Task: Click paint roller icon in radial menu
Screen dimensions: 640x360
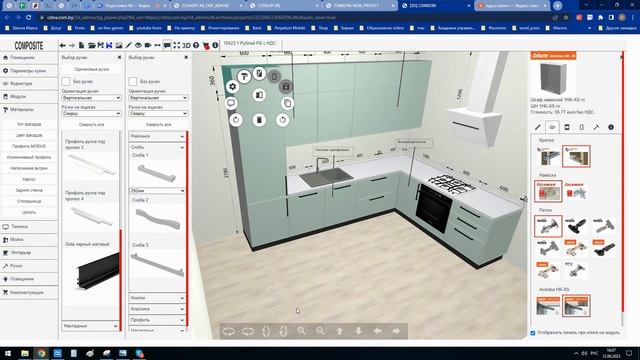Action: click(244, 76)
